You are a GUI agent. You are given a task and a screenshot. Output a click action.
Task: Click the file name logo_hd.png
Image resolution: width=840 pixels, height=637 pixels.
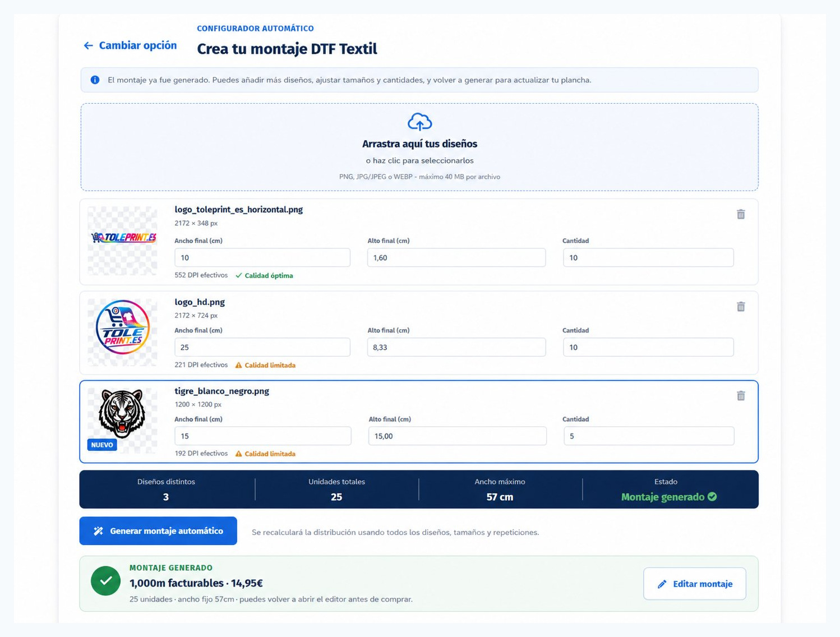[200, 302]
